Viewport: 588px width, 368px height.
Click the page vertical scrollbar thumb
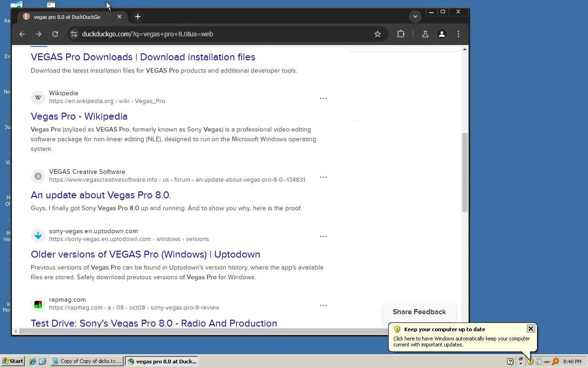tap(465, 172)
